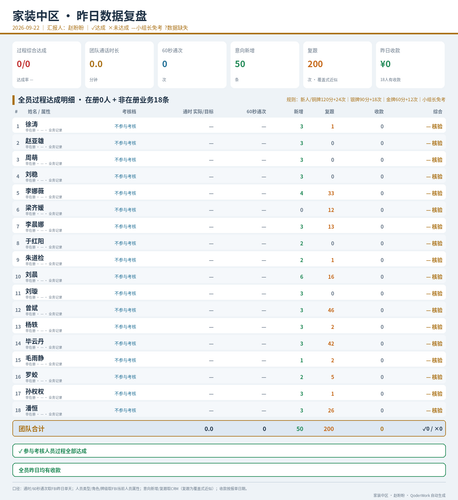The image size is (458, 500).
Task: Click 不参与考核 in 徐涛's row
Action: pos(125,126)
